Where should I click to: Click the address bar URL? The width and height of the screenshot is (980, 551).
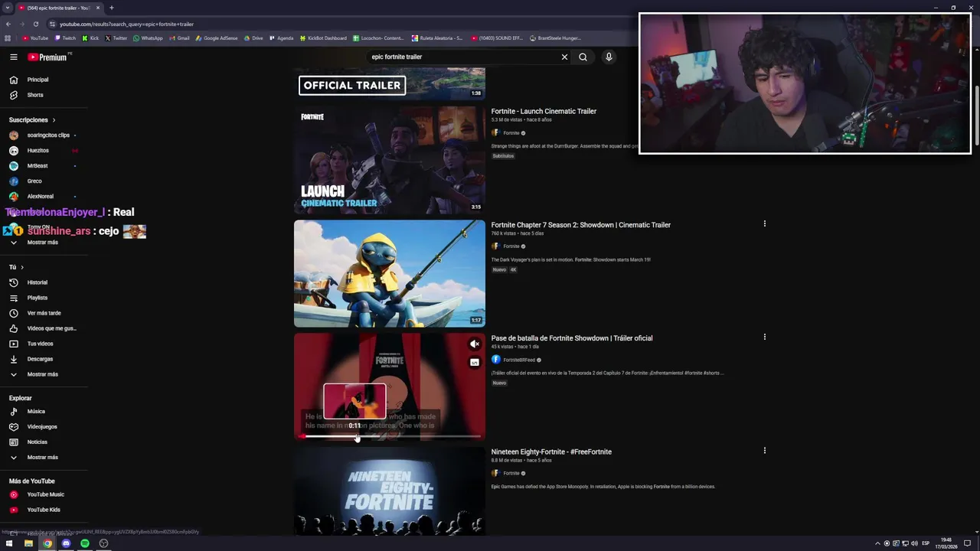coord(126,24)
